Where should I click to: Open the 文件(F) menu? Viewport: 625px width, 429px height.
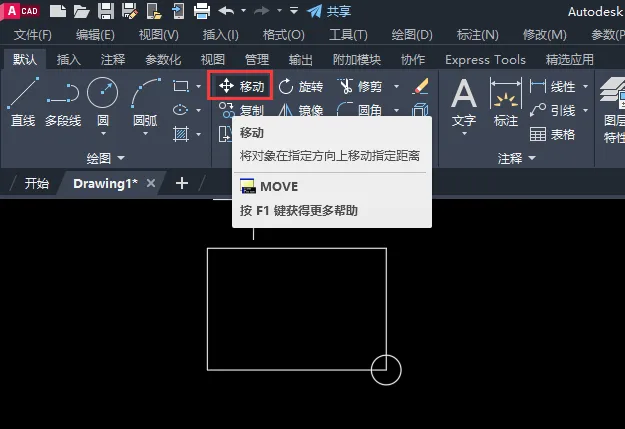point(33,35)
